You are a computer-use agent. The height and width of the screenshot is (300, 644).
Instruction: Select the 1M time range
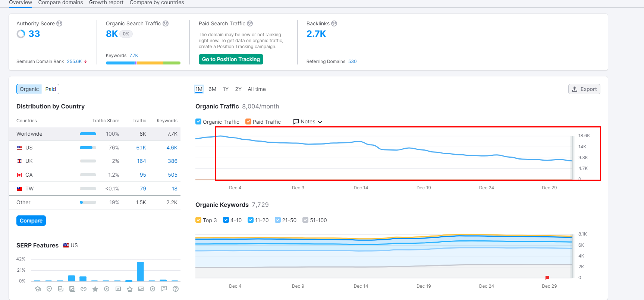[199, 89]
